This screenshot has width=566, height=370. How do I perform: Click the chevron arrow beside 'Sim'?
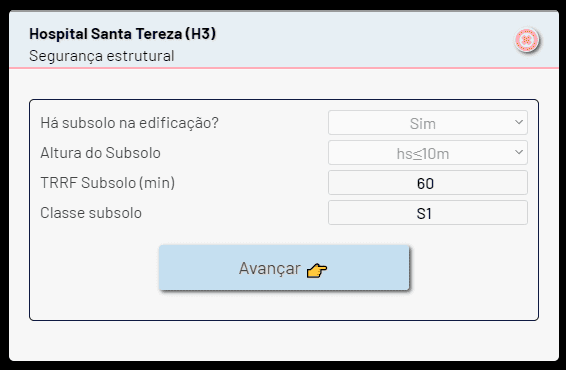pyautogui.click(x=519, y=122)
